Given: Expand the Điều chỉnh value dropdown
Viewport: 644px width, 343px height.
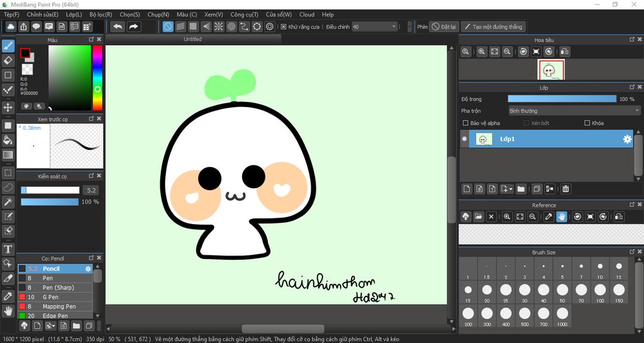Looking at the screenshot, I should tap(394, 27).
